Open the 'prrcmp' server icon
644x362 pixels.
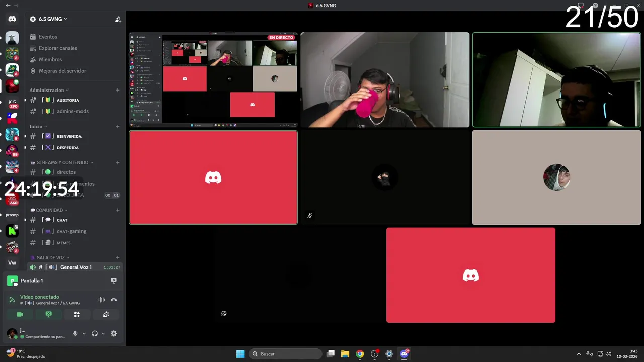point(12,215)
